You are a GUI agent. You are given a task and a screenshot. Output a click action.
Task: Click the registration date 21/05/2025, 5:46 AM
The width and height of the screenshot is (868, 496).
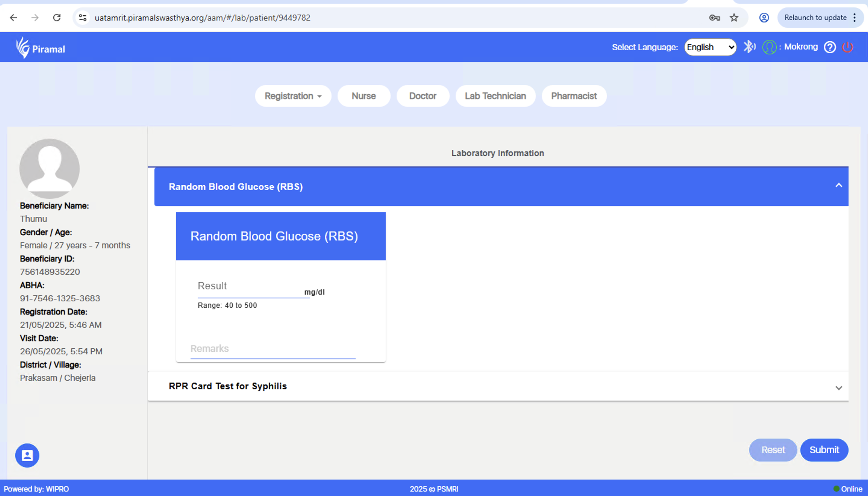[61, 325]
